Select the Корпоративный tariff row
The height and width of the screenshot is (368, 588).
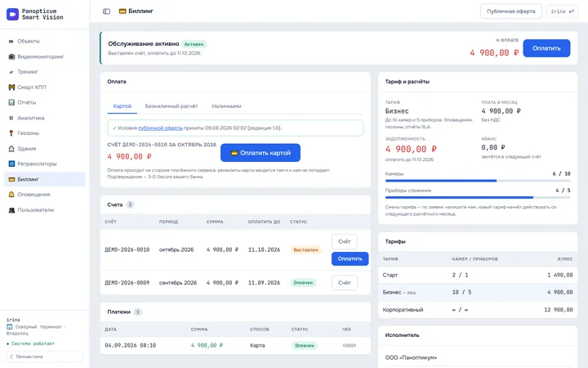click(478, 310)
